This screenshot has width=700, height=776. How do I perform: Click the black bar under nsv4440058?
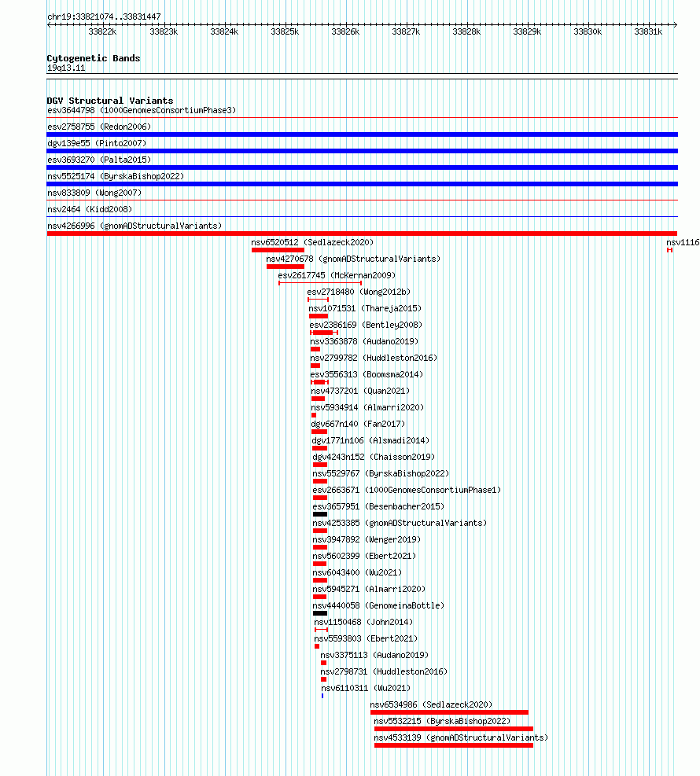(320, 613)
